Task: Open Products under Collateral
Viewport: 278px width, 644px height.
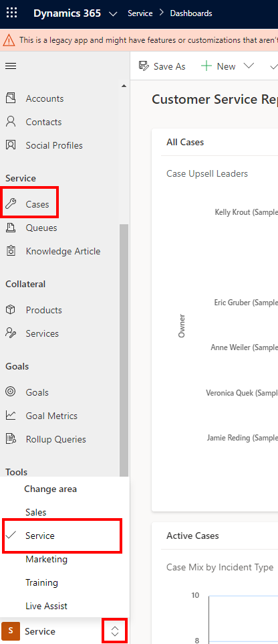Action: (x=44, y=310)
